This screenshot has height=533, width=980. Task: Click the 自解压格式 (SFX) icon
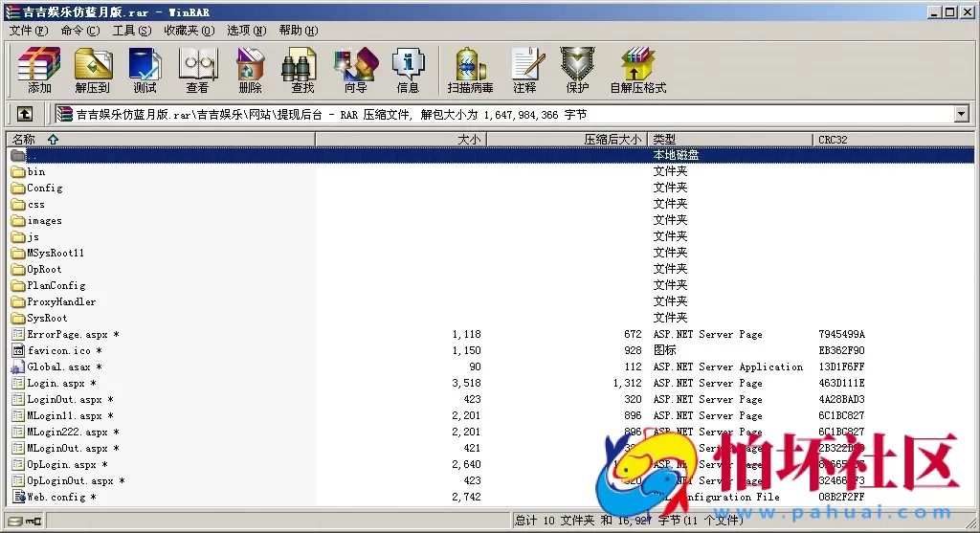click(637, 70)
